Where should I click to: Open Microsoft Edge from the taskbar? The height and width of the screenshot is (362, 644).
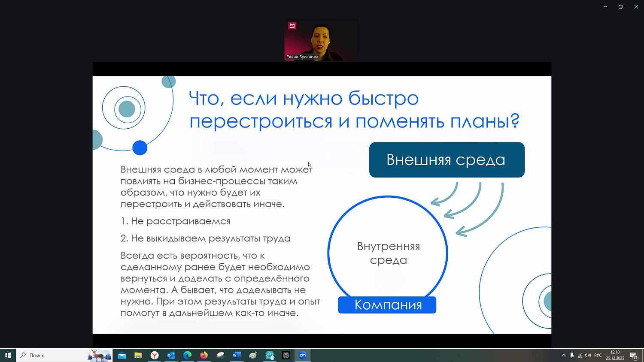click(187, 355)
